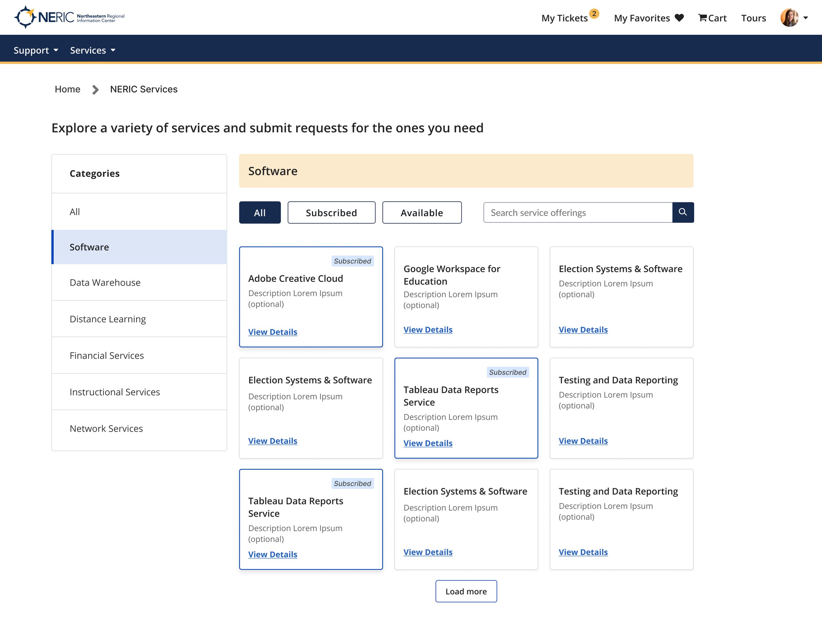View Details for Adobe Creative Cloud
The image size is (822, 644).
coord(273,332)
